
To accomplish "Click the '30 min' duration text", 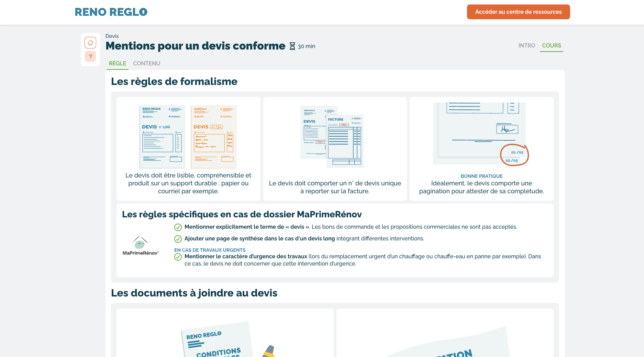I will pos(307,46).
